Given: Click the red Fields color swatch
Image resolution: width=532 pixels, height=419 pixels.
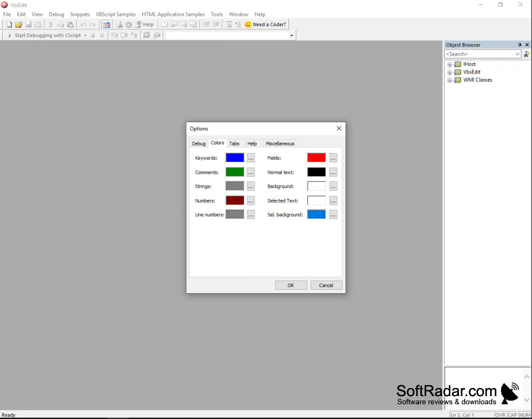Looking at the screenshot, I should click(317, 158).
